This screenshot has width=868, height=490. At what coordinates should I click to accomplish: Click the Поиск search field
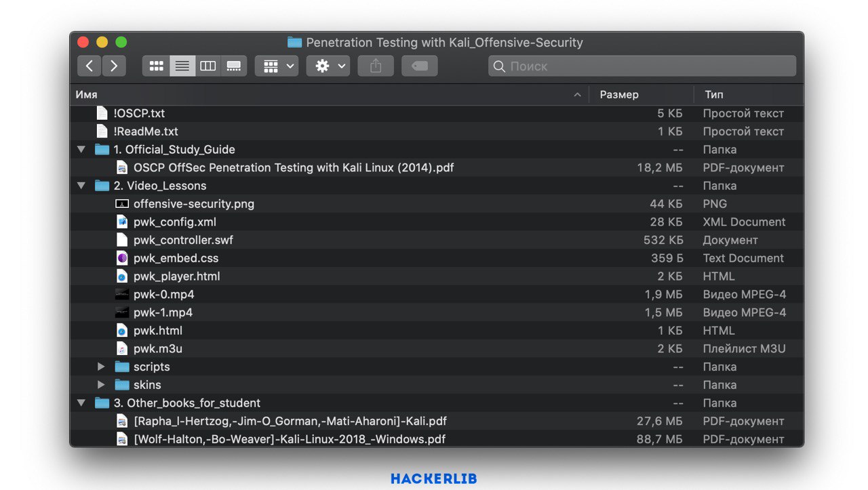(642, 66)
